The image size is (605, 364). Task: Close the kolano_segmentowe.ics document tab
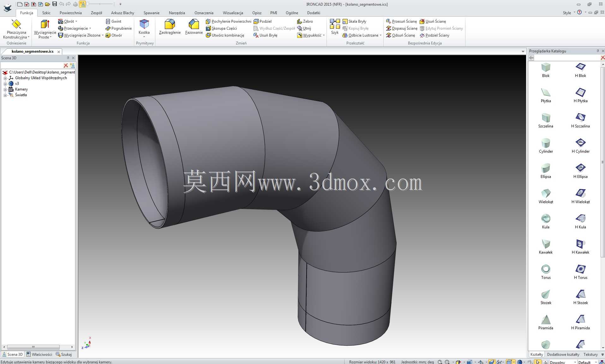tap(59, 52)
